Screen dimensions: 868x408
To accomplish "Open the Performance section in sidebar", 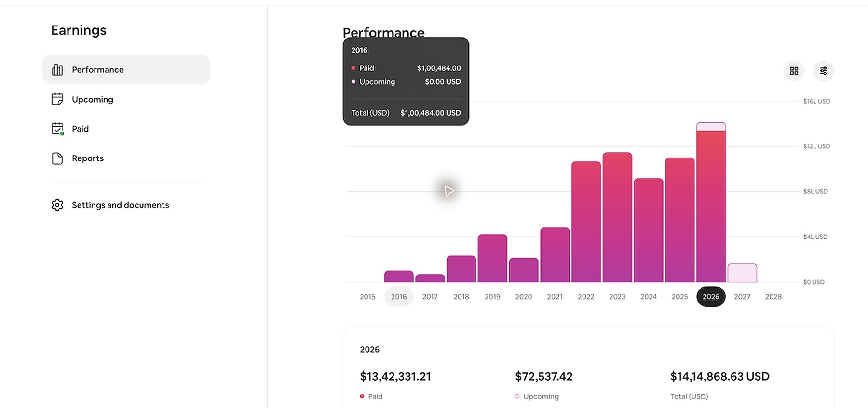I will point(126,70).
